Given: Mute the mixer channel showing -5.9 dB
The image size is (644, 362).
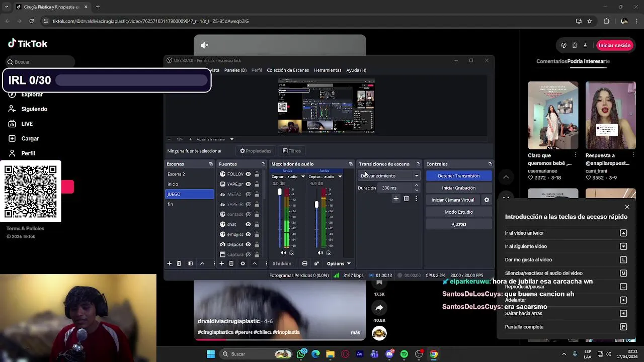Looking at the screenshot, I should coord(320,253).
